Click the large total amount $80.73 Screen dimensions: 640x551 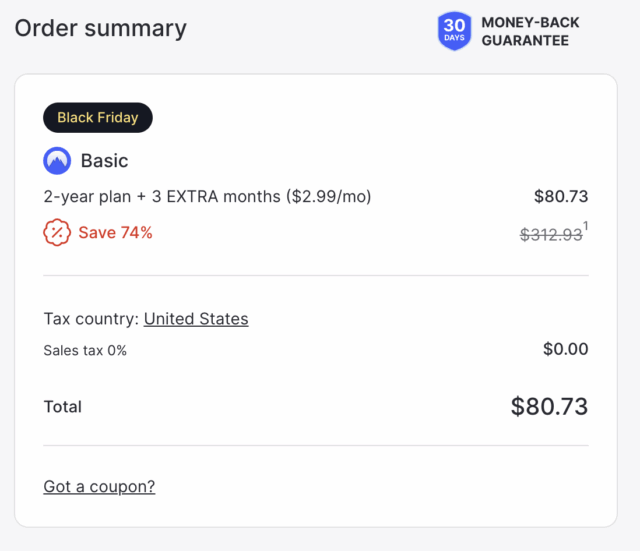coord(549,406)
